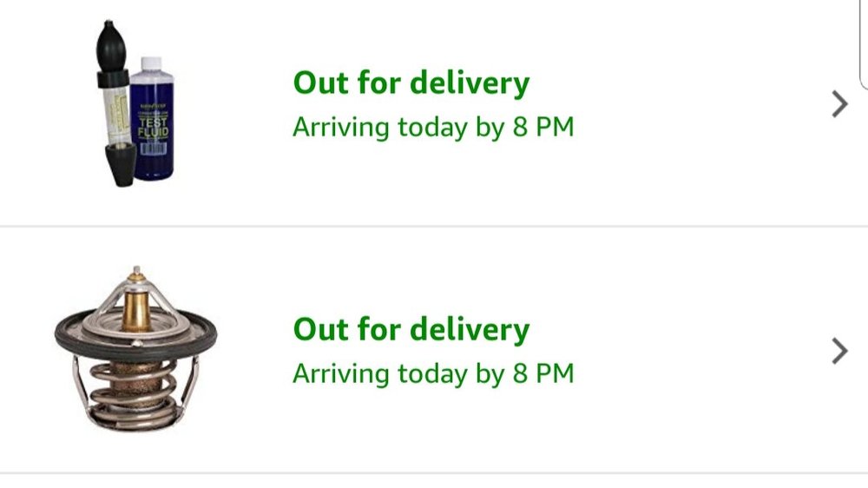
Task: Click the TEST FLUID label on bottle
Action: point(153,129)
